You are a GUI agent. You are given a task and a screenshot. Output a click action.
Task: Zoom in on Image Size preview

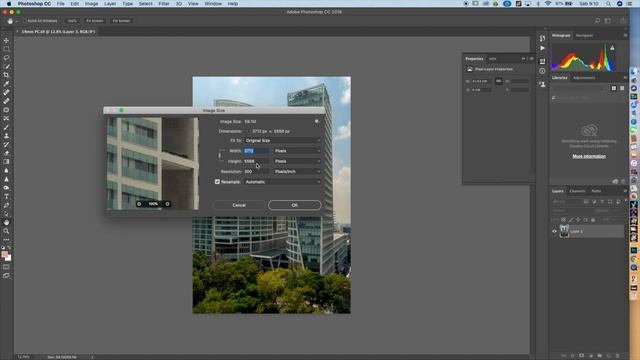(167, 204)
